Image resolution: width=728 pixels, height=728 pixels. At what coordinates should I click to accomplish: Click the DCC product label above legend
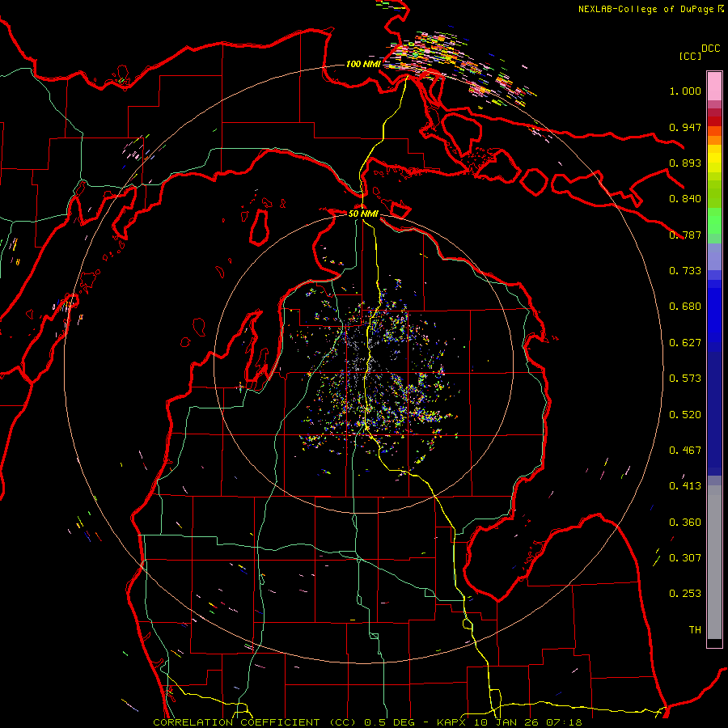point(710,49)
